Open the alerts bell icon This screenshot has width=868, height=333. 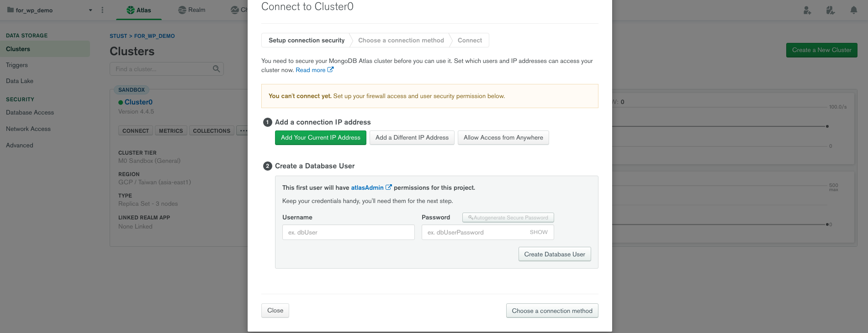coord(853,10)
